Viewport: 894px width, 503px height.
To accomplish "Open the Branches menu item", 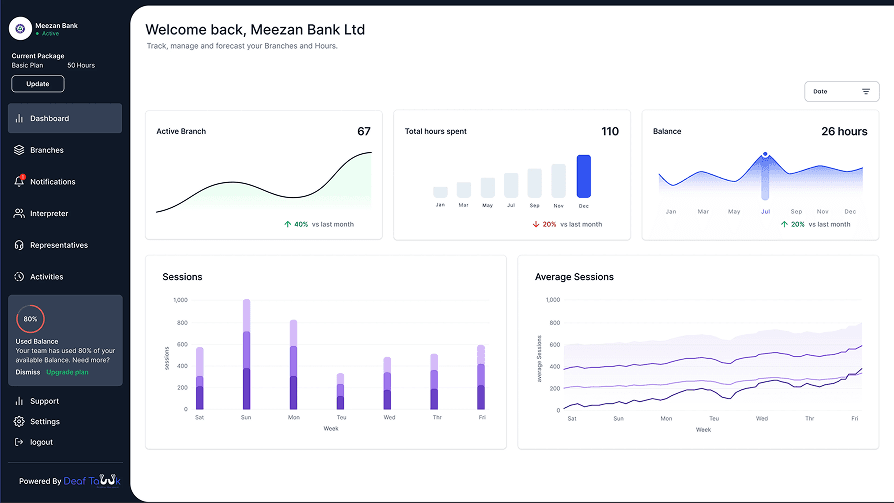I will [x=46, y=150].
